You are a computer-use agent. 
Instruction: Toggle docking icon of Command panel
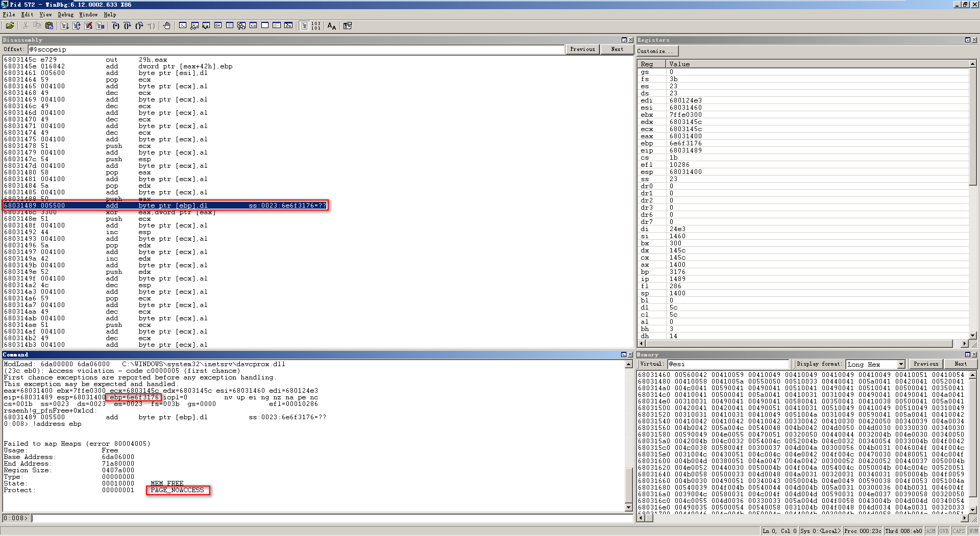pos(624,354)
